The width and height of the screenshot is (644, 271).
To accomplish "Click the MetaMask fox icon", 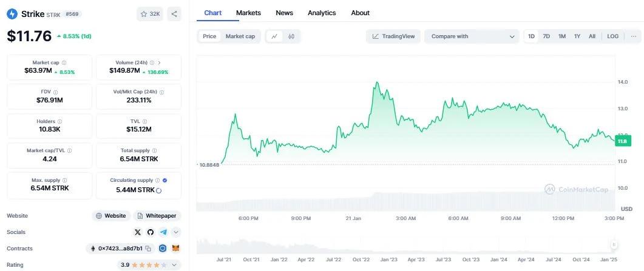I will click(176, 248).
